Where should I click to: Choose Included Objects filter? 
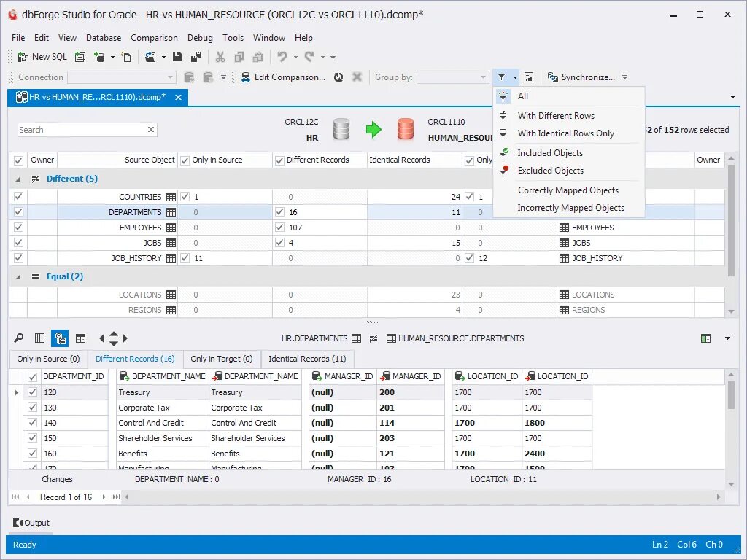pos(569,153)
